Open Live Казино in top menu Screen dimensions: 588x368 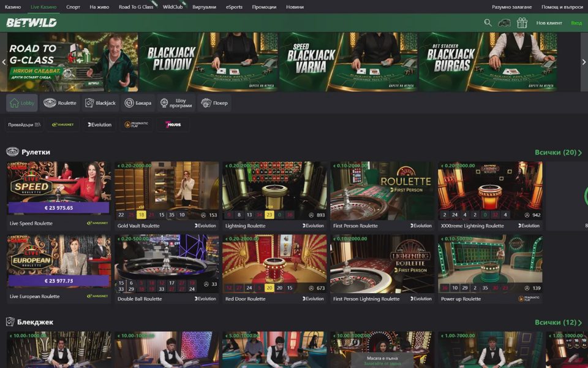[x=43, y=7]
